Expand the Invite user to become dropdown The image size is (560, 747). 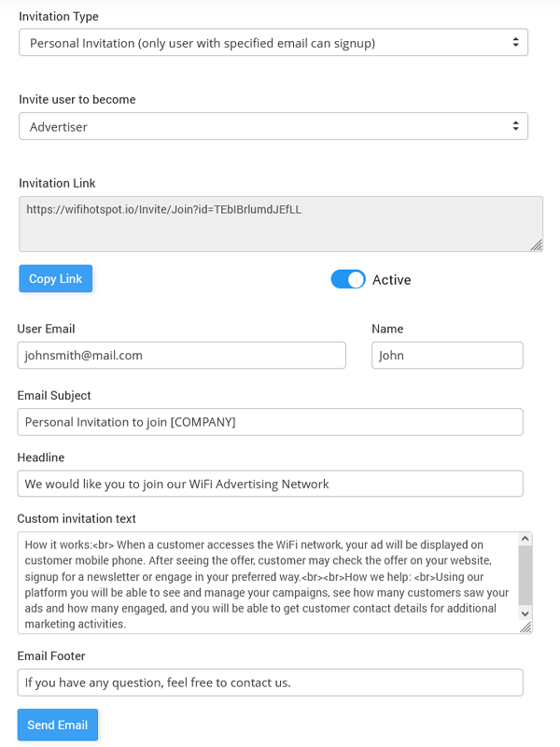point(273,126)
